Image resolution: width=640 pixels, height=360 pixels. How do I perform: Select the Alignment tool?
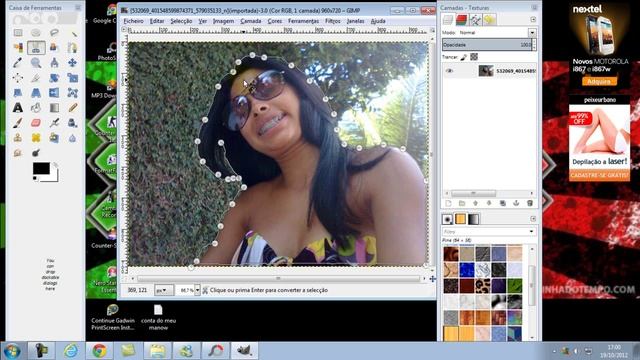(18, 78)
